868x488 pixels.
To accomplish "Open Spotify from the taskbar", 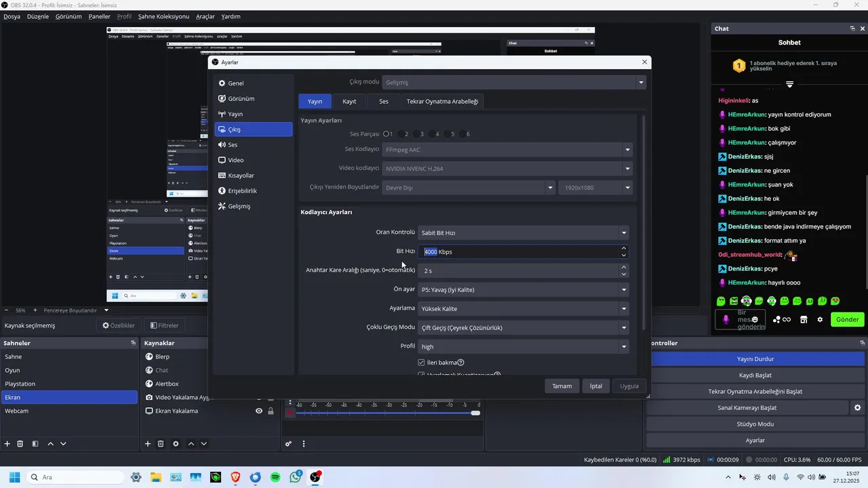I will (275, 477).
